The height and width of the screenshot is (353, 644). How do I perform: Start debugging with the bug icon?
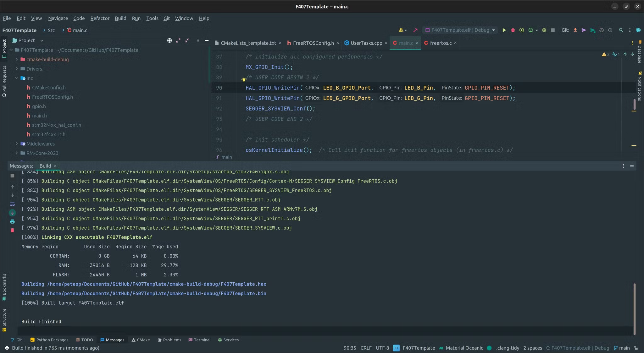[513, 30]
